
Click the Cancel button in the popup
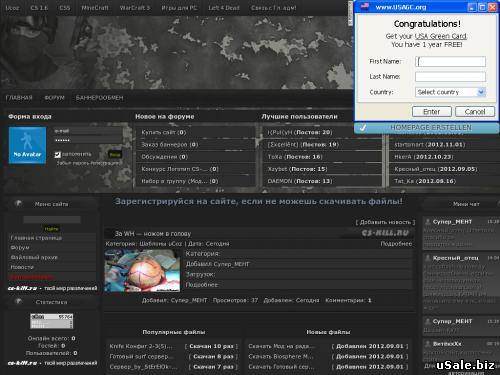pyautogui.click(x=475, y=111)
